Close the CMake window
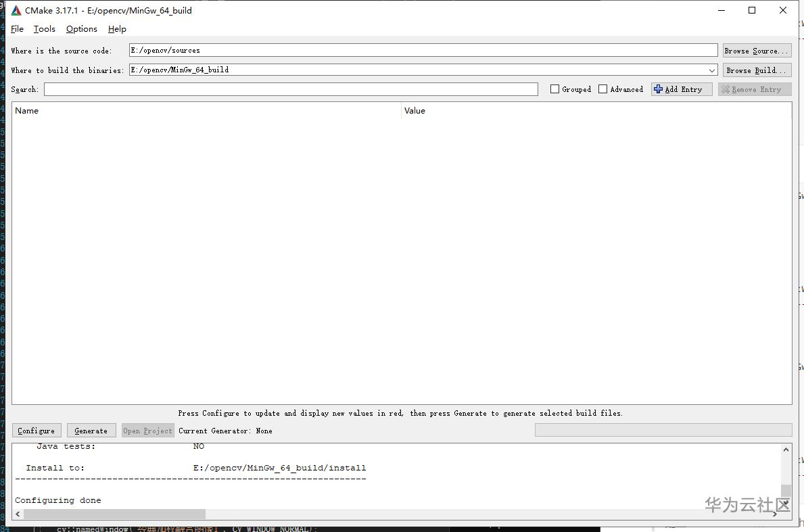This screenshot has width=804, height=532. coord(783,10)
